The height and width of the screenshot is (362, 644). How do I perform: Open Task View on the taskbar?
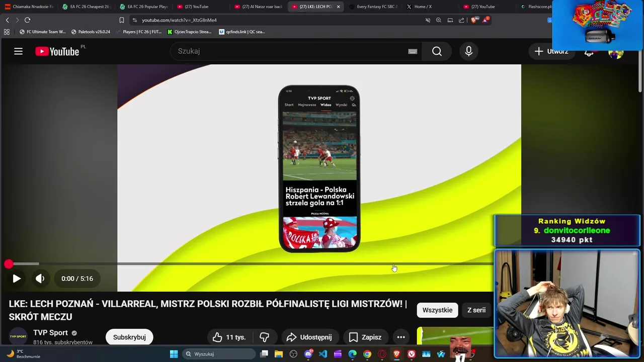(264, 354)
